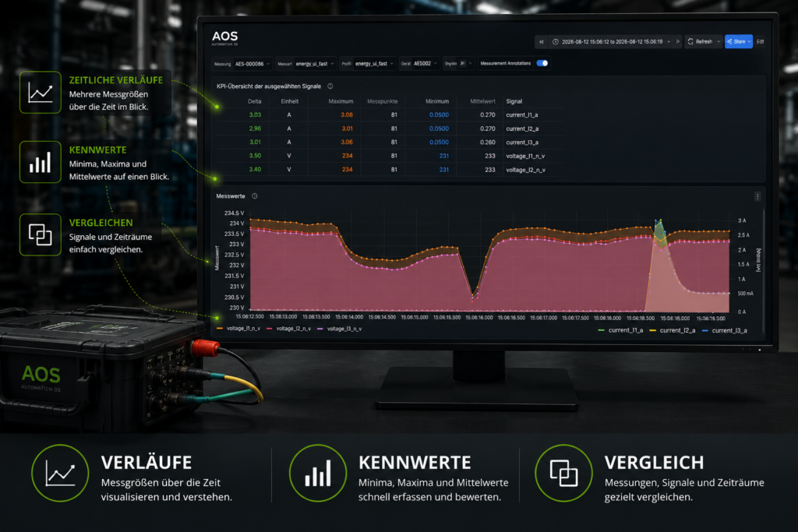The width and height of the screenshot is (798, 532).
Task: Sort table by Minimum column header
Action: click(x=437, y=102)
